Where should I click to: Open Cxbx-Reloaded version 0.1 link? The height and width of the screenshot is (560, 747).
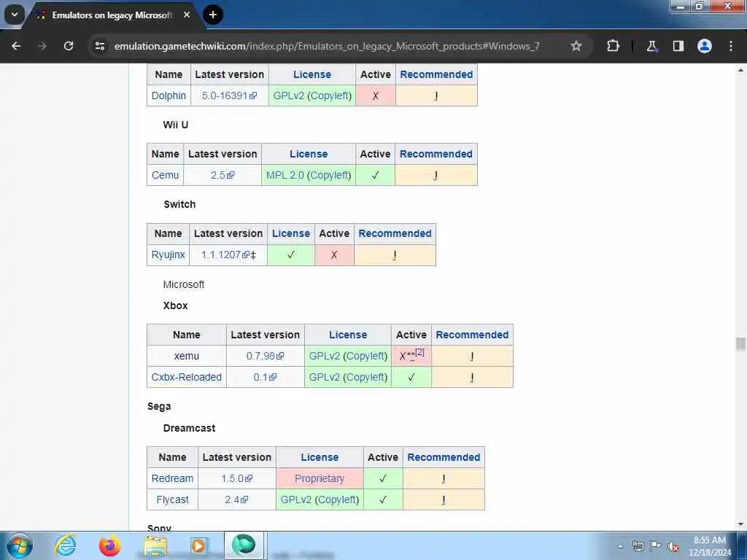coord(265,377)
